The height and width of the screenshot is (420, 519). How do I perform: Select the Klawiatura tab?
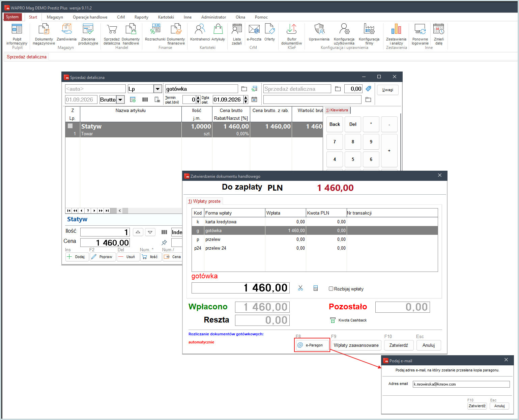click(337, 110)
